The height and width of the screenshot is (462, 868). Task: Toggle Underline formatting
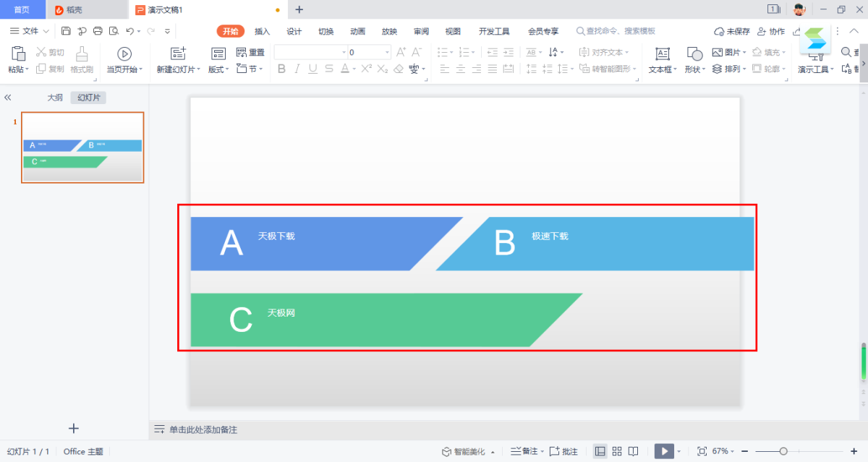click(313, 69)
